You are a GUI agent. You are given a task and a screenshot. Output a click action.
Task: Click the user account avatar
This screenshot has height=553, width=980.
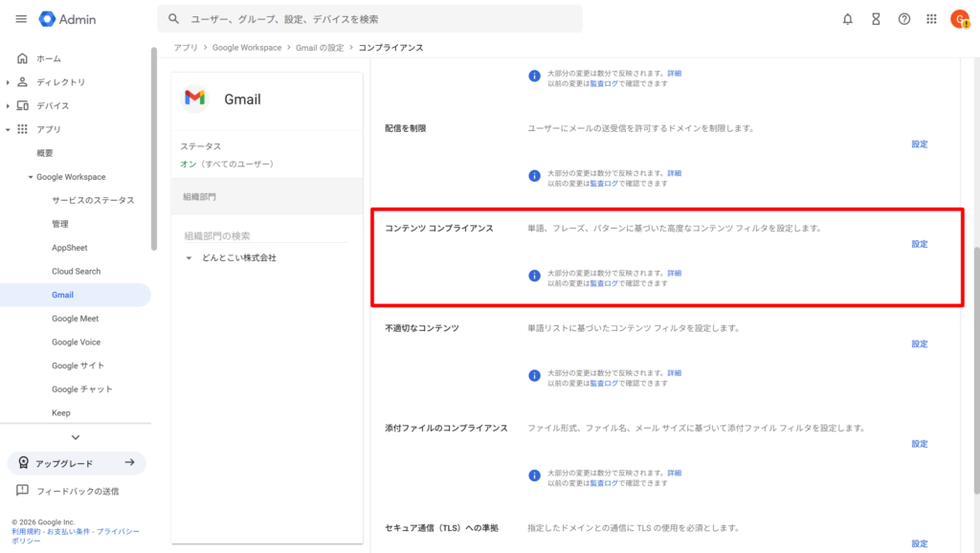[x=959, y=19]
